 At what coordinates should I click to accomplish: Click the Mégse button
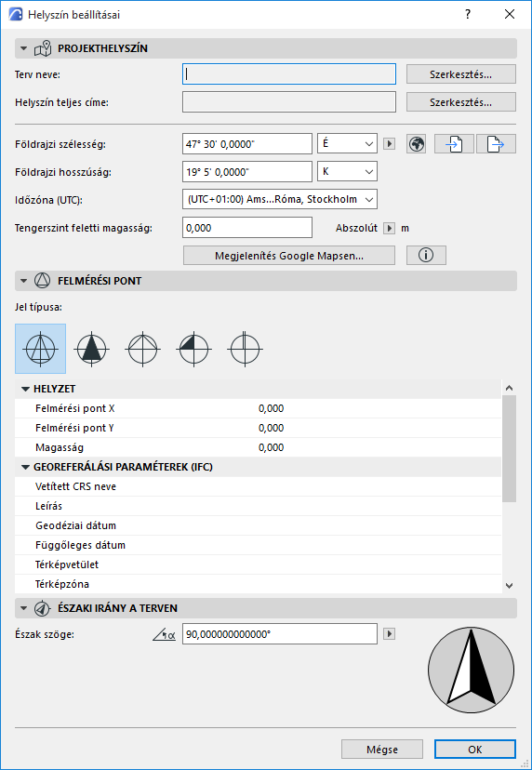coord(382,750)
